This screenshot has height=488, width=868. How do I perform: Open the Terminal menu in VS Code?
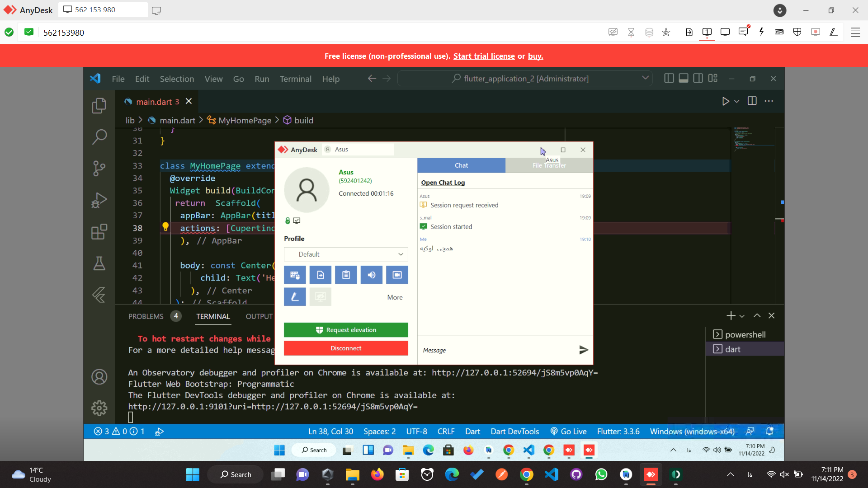pyautogui.click(x=296, y=79)
